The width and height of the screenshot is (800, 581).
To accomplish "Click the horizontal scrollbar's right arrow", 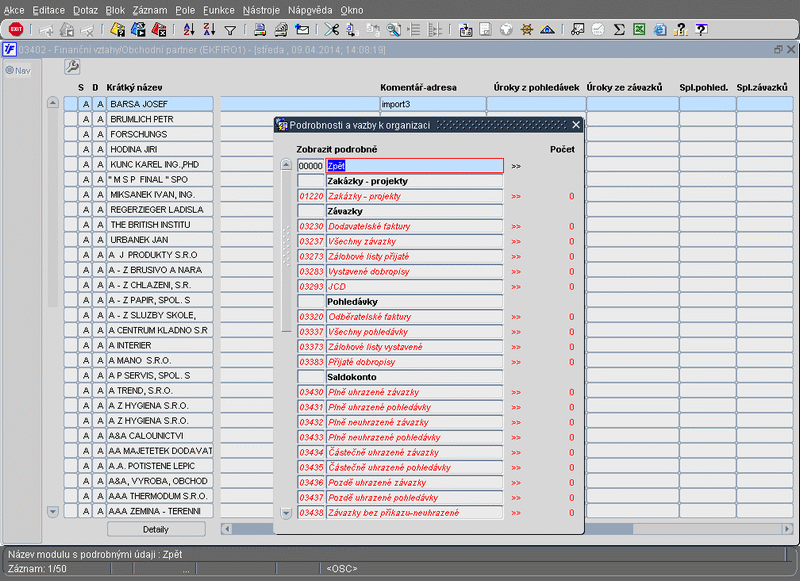I will coord(788,529).
